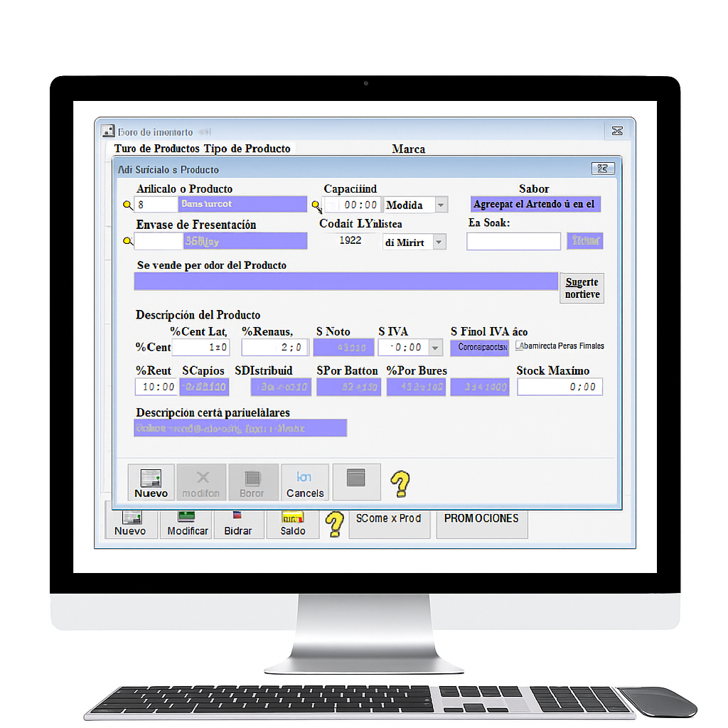
Task: Click search magnifier next to Capaciiind field
Action: pyautogui.click(x=316, y=205)
